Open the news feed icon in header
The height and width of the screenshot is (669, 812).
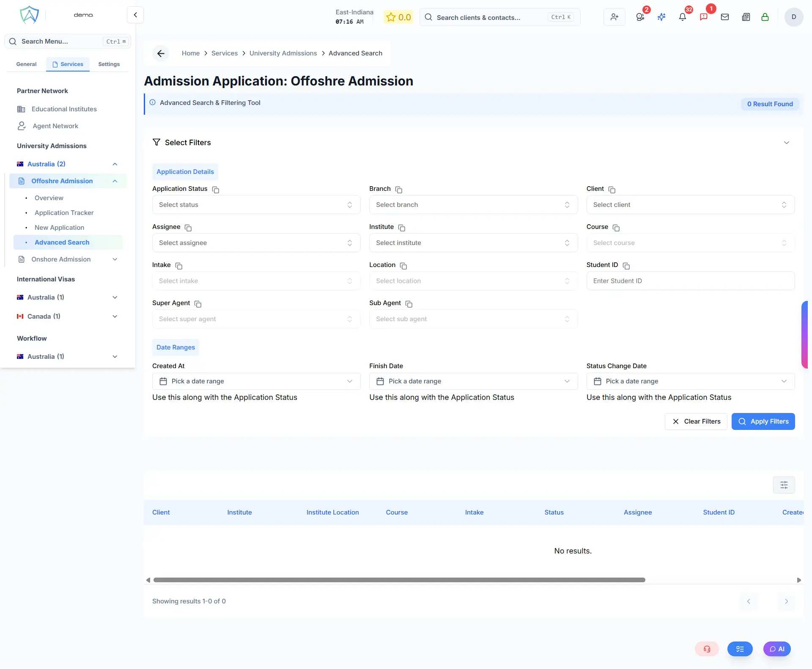[x=746, y=17]
